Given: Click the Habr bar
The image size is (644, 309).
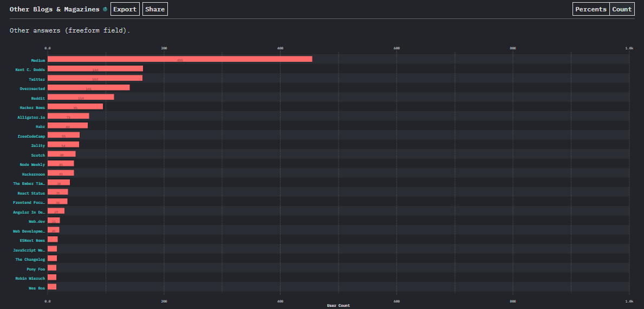Looking at the screenshot, I should pos(68,125).
